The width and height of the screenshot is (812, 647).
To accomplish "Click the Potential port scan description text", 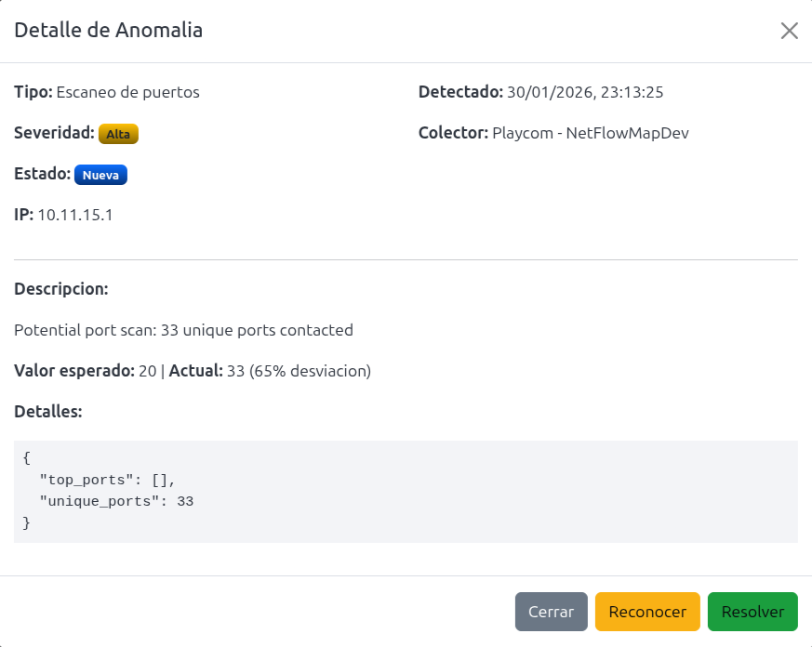I will coord(183,330).
